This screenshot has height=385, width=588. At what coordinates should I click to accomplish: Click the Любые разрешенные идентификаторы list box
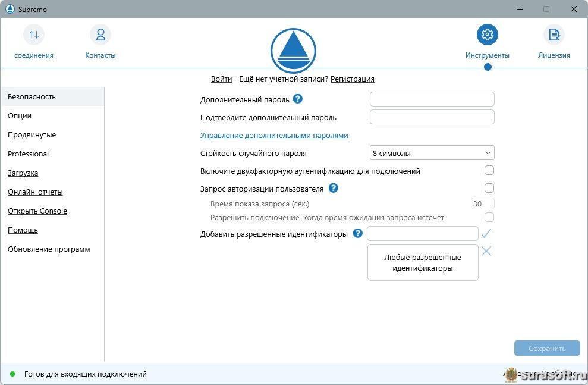[x=423, y=262]
